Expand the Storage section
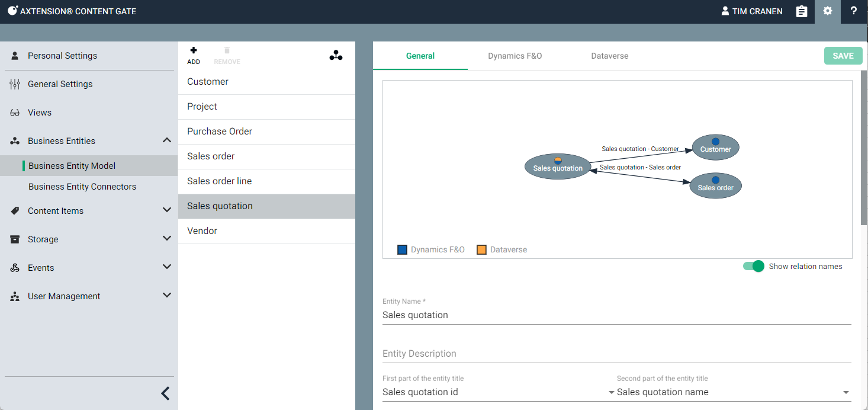 166,239
